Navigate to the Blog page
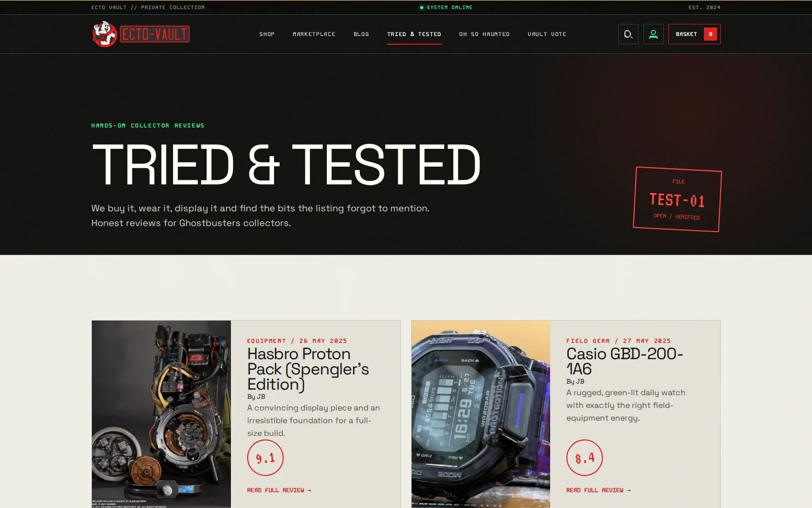 (361, 34)
